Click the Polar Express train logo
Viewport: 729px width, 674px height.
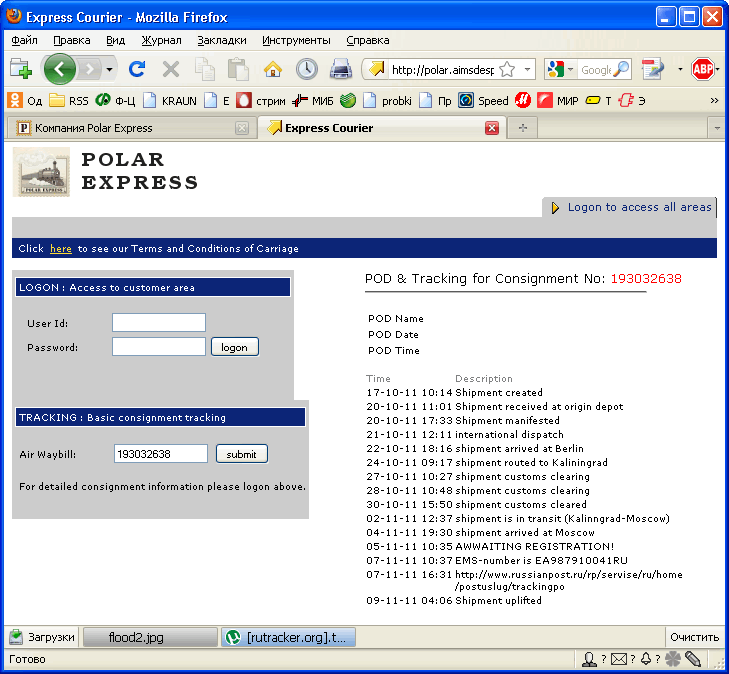(41, 172)
